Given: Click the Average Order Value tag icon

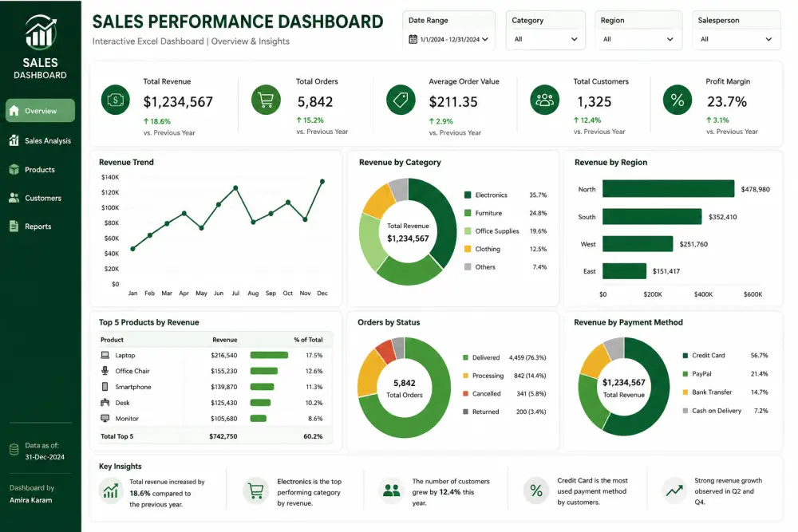Looking at the screenshot, I should pyautogui.click(x=401, y=100).
